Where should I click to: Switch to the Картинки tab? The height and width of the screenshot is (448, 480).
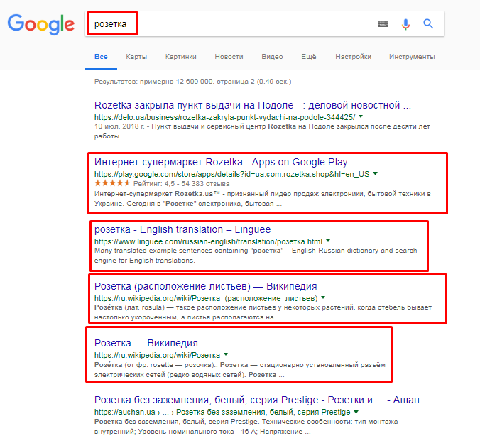click(x=181, y=57)
